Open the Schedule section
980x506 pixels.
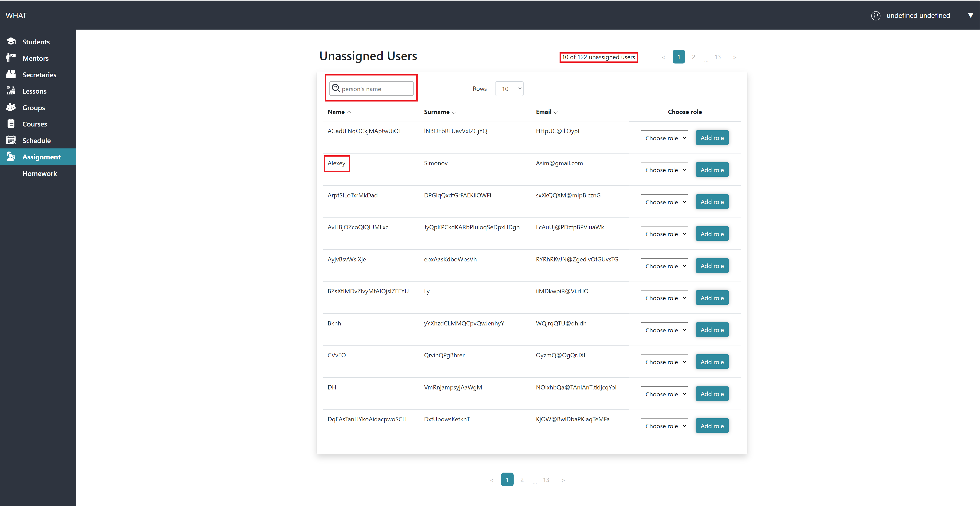(x=37, y=140)
